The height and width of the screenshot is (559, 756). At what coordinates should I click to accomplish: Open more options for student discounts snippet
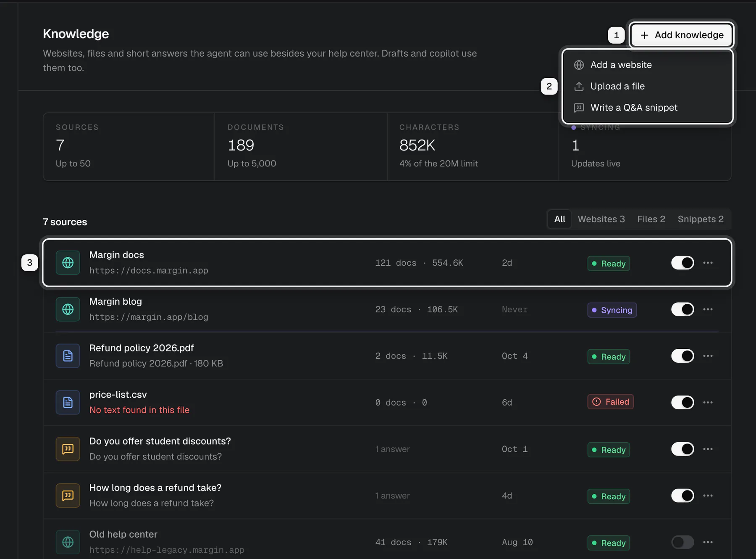[708, 449]
